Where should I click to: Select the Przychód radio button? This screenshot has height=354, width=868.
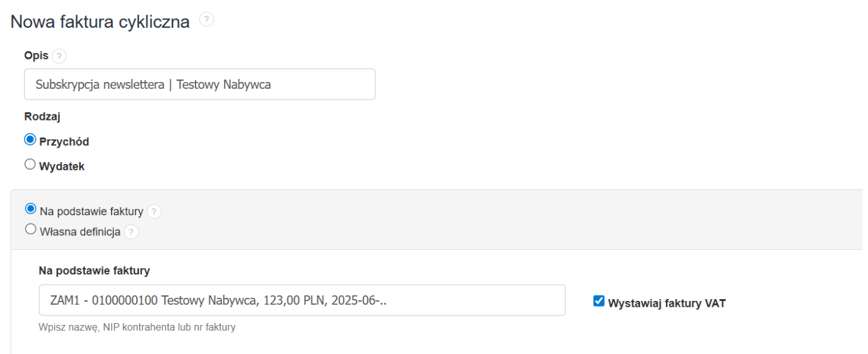tap(30, 140)
